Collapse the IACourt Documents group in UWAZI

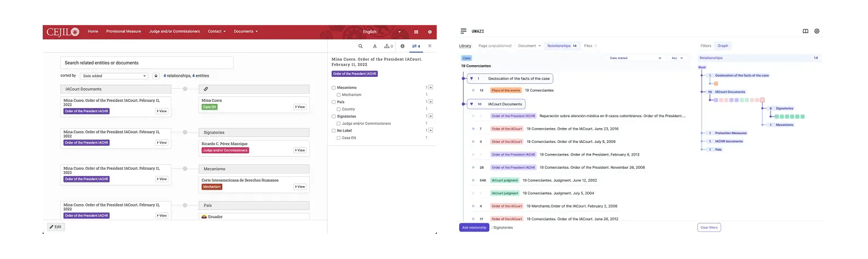point(471,103)
